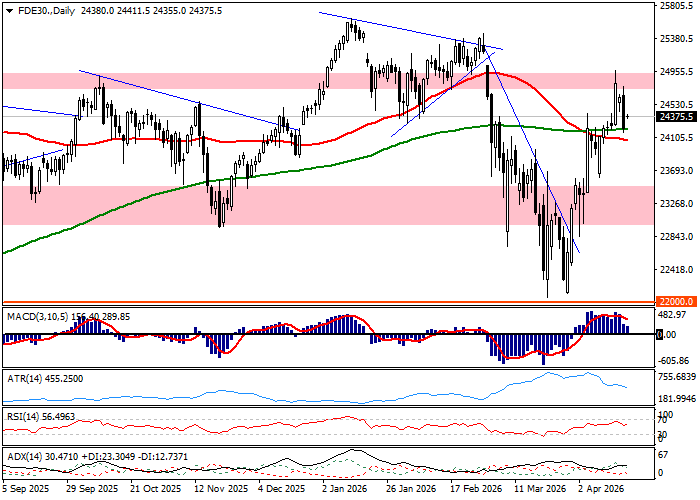Select the 2 Jan 2026 date label
Screen dimensions: 700x500
343,490
